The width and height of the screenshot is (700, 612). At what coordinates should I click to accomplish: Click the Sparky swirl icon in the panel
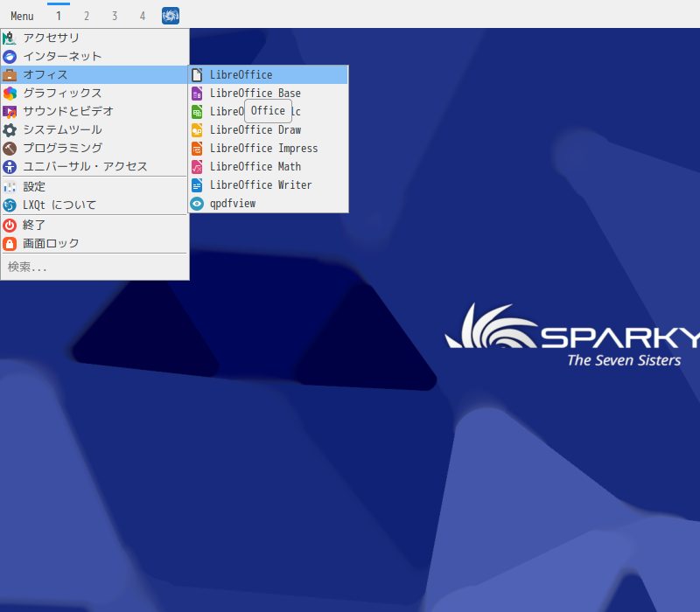point(171,16)
